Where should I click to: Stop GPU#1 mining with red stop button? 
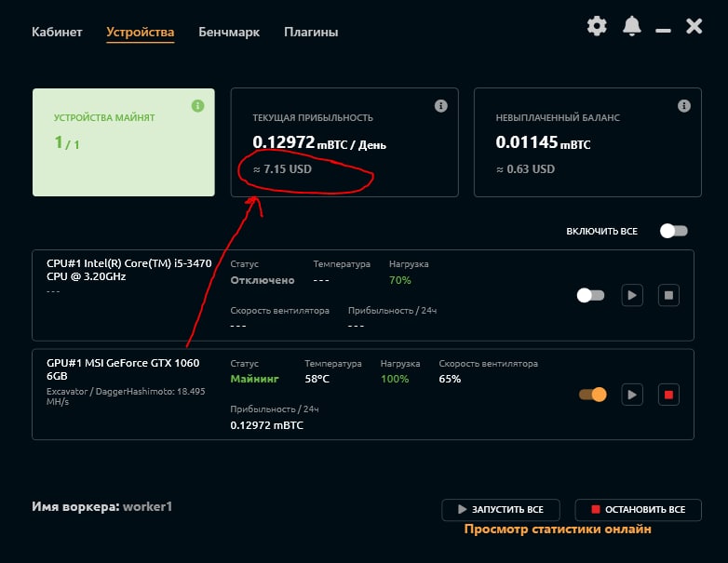(x=668, y=395)
